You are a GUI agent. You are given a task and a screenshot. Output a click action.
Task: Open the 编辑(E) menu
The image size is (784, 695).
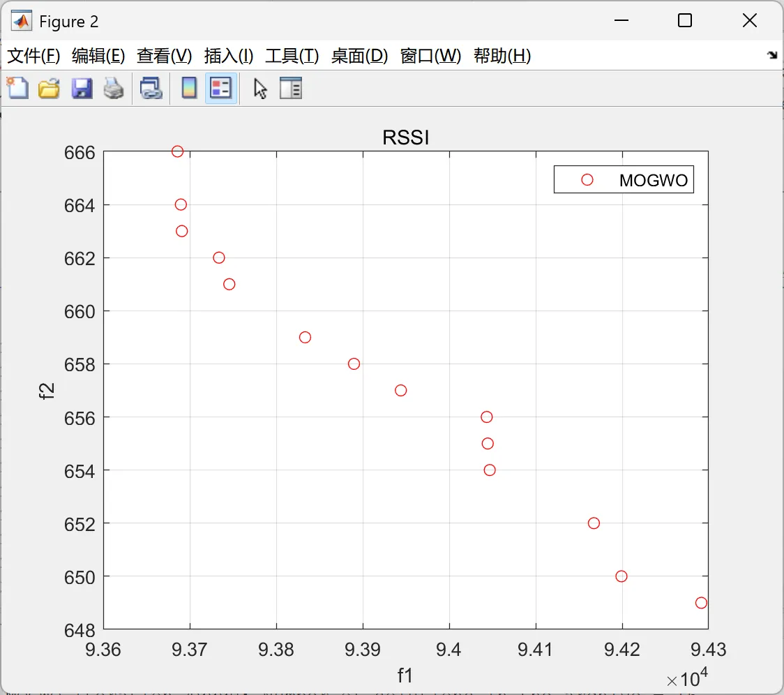98,56
